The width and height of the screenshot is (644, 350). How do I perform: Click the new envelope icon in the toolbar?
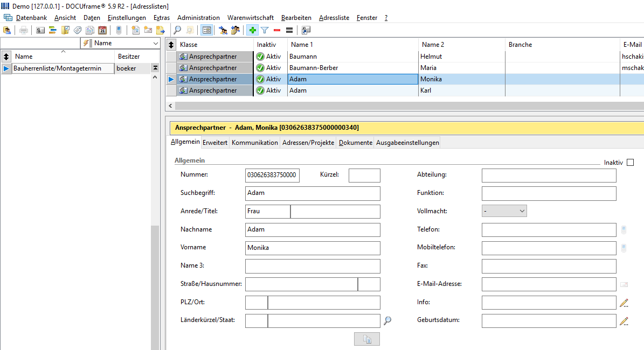click(148, 30)
